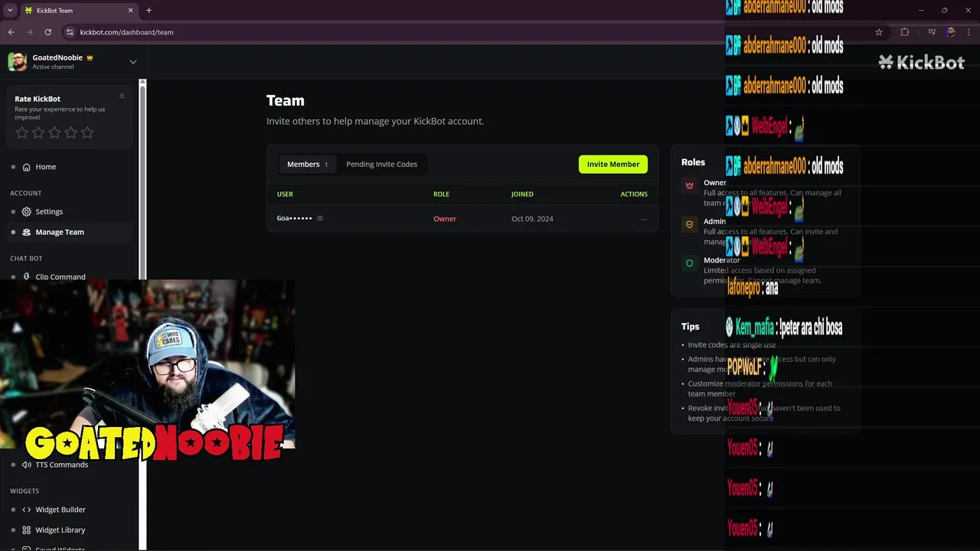This screenshot has height=551, width=980.
Task: Click the Team page heading
Action: tap(286, 101)
